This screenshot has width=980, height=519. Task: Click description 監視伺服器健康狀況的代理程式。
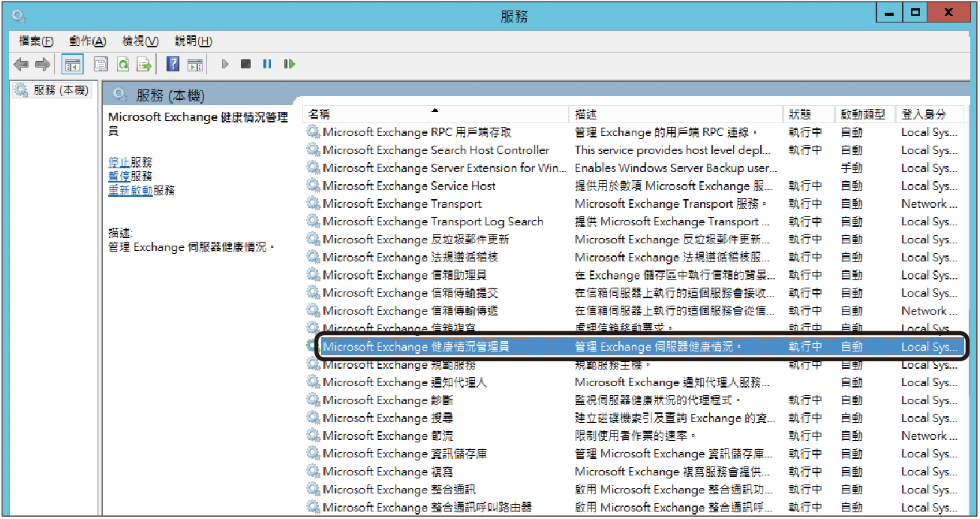[x=658, y=400]
